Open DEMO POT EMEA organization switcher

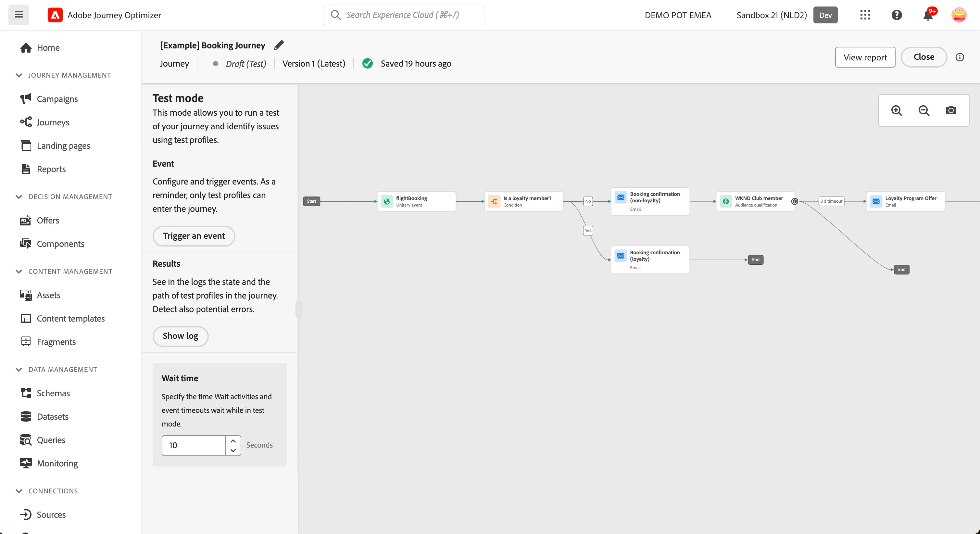coord(678,15)
